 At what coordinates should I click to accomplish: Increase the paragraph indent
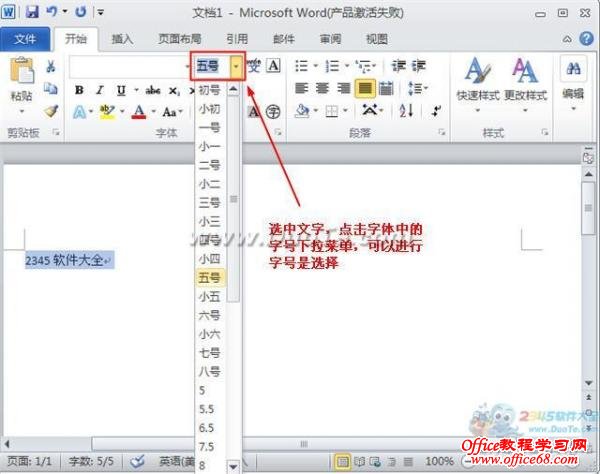pyautogui.click(x=419, y=66)
